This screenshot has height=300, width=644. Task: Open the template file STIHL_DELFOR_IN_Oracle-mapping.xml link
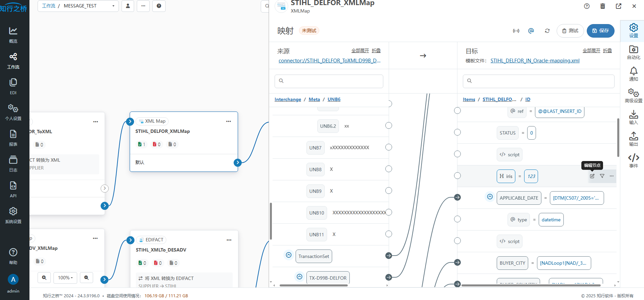point(535,61)
